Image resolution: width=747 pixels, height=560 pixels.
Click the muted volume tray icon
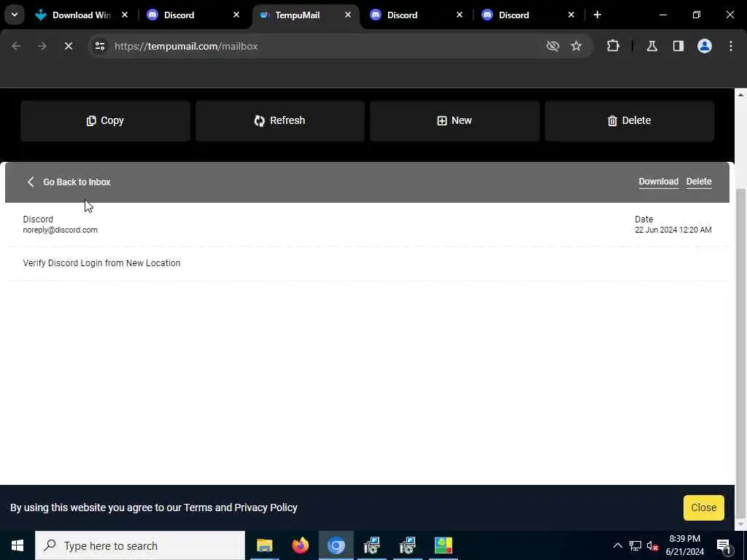[653, 545]
